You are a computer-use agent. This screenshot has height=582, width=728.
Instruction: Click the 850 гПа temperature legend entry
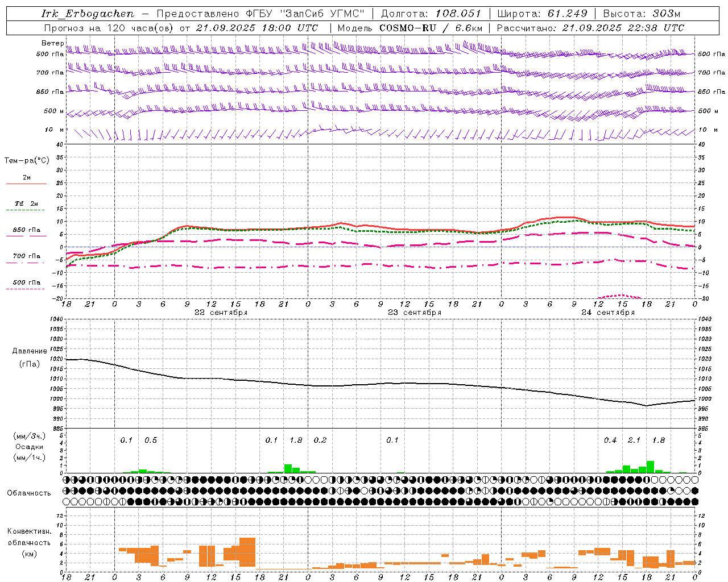27,230
